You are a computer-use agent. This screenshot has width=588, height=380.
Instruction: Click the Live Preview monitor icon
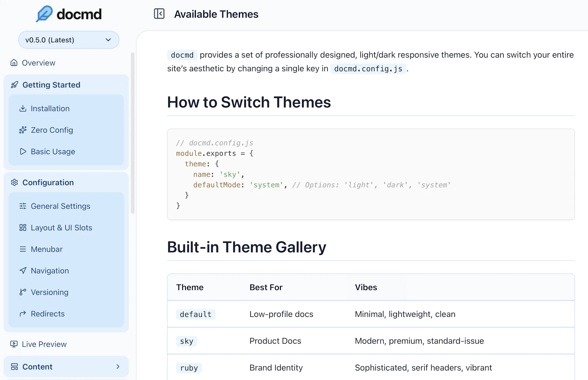14,344
